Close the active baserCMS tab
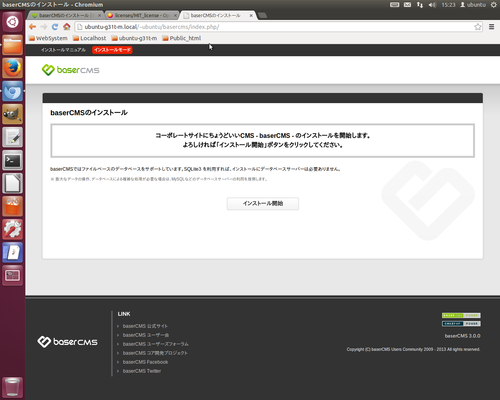The height and width of the screenshot is (400, 500). (x=251, y=15)
